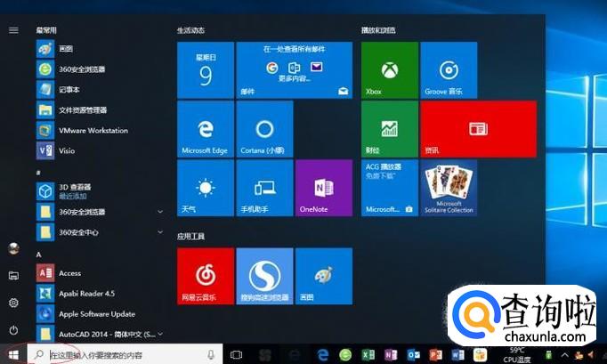Open 360 browser from the taskbar
This screenshot has height=364, width=607.
click(x=345, y=355)
